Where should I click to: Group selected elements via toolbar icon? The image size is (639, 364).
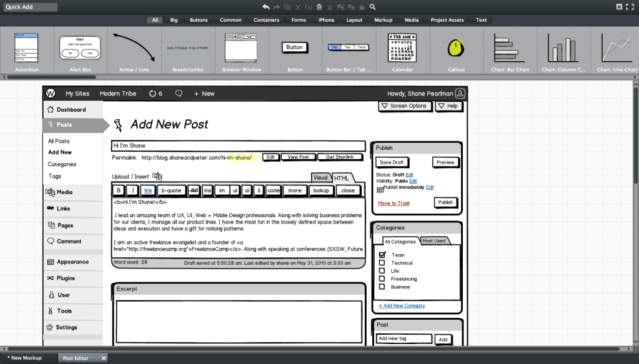click(341, 6)
